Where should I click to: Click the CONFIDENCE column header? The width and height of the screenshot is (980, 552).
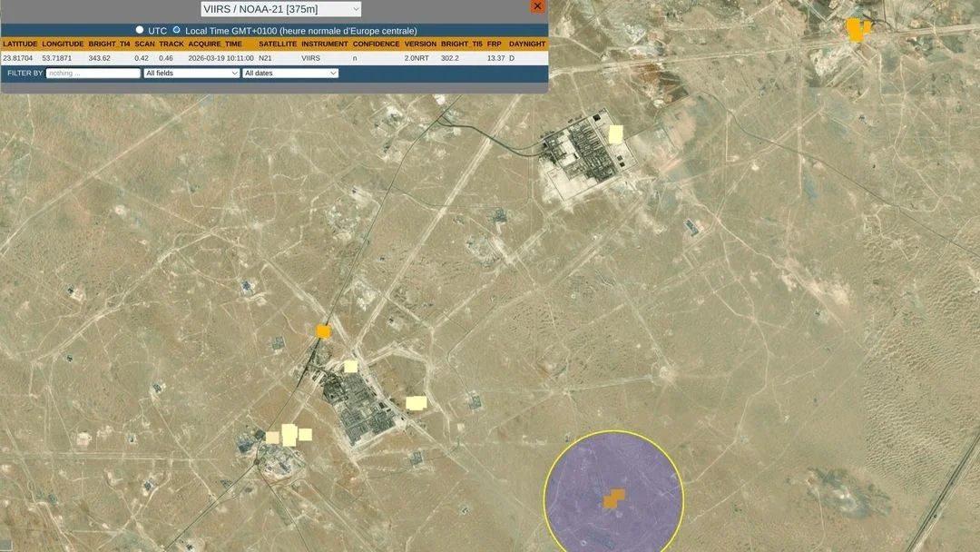click(376, 44)
